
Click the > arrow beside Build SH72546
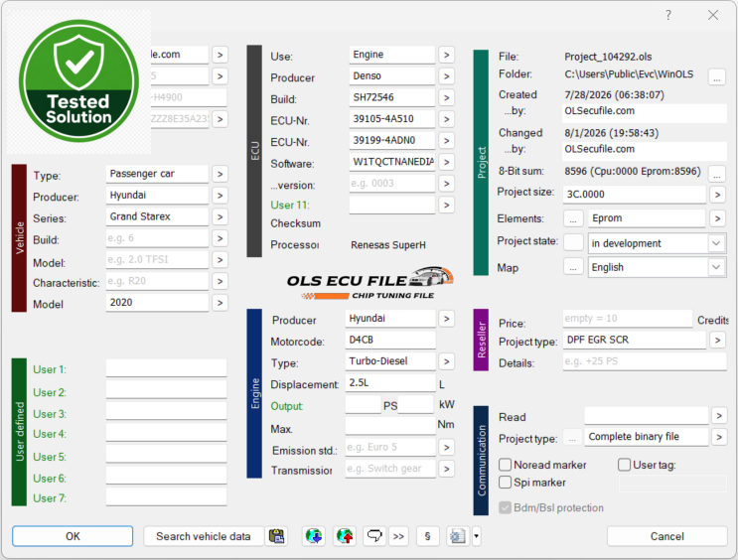point(446,98)
